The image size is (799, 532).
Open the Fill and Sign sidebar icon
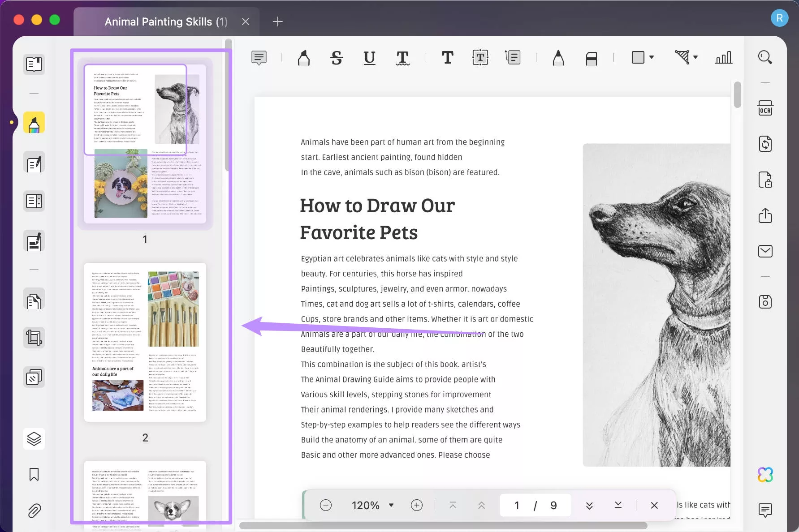click(34, 241)
